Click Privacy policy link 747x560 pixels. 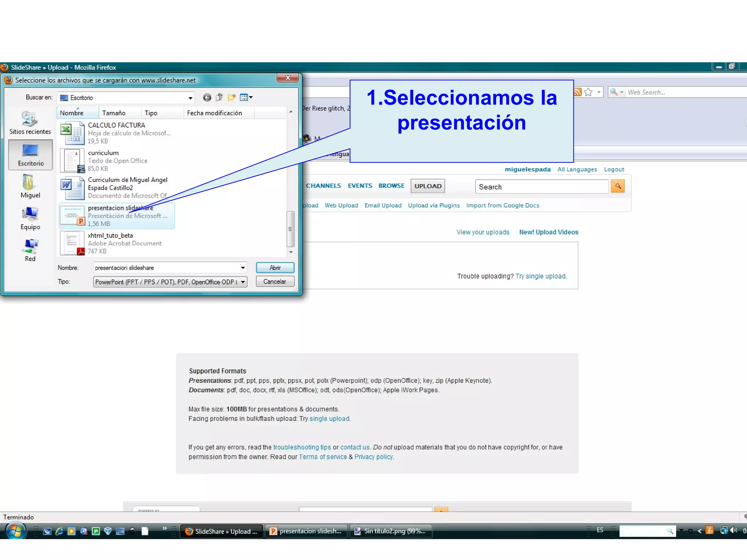coord(373,457)
